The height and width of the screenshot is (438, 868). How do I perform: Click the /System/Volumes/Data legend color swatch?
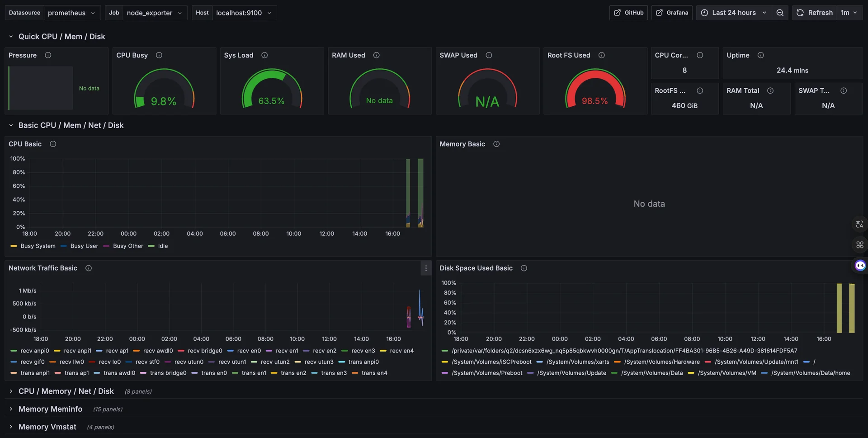[x=614, y=373]
